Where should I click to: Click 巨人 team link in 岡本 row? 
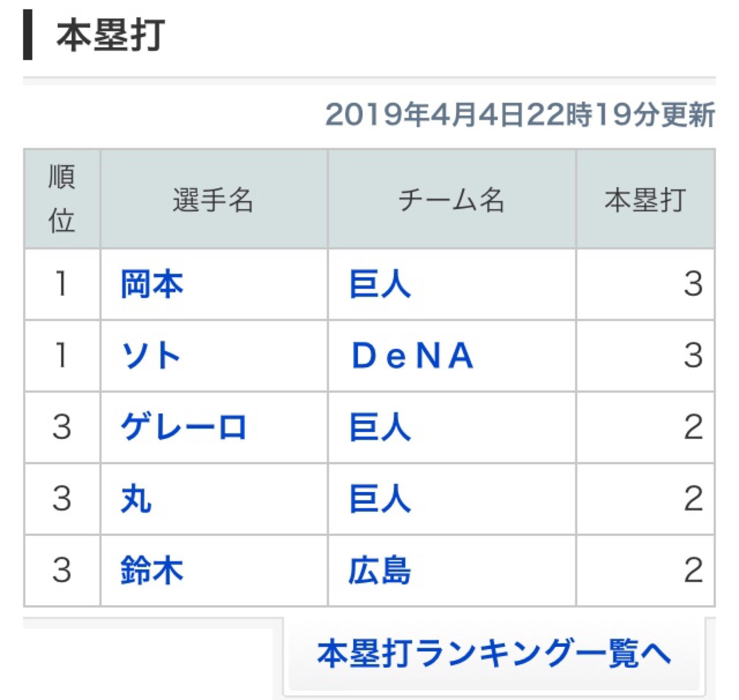(x=380, y=284)
